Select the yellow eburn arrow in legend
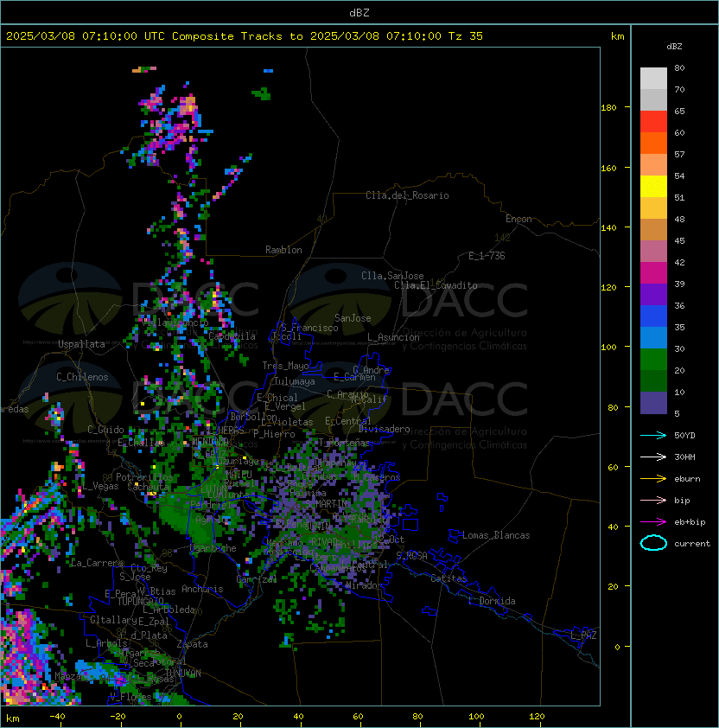This screenshot has height=728, width=719. (653, 479)
